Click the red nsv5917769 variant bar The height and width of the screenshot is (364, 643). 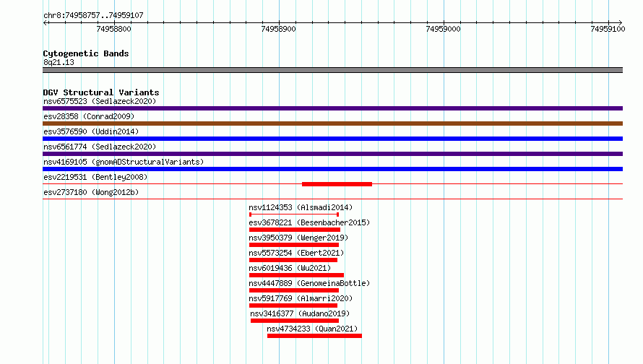click(x=293, y=305)
